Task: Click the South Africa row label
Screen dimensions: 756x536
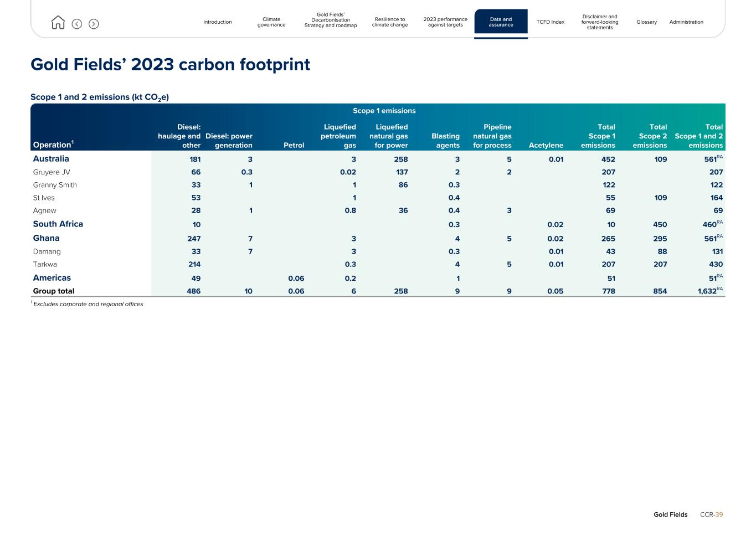Action: (58, 224)
